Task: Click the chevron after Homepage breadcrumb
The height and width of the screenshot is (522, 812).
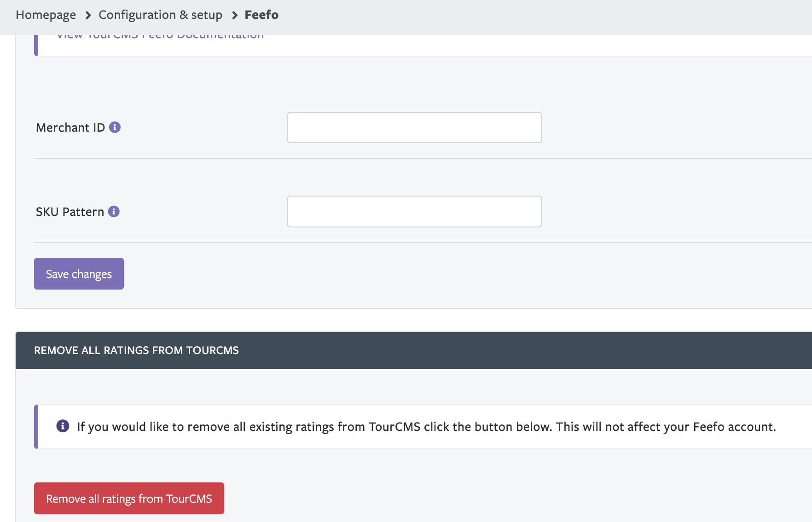Action: tap(88, 15)
